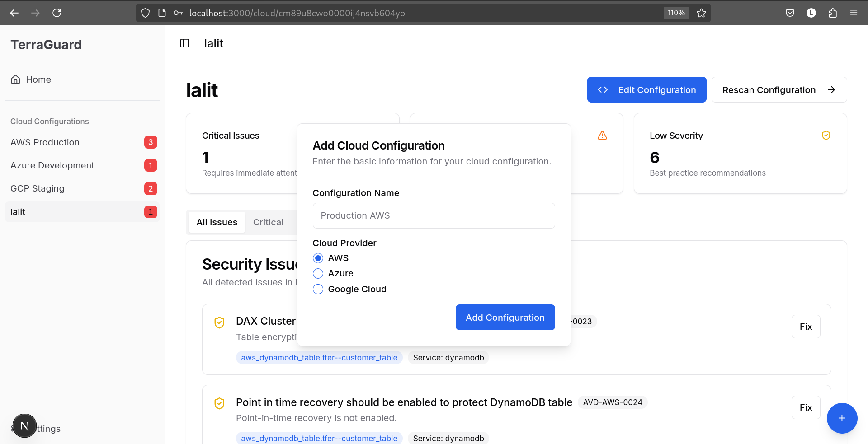
Task: Keep AWS selected in Cloud Provider options
Action: [x=318, y=258]
